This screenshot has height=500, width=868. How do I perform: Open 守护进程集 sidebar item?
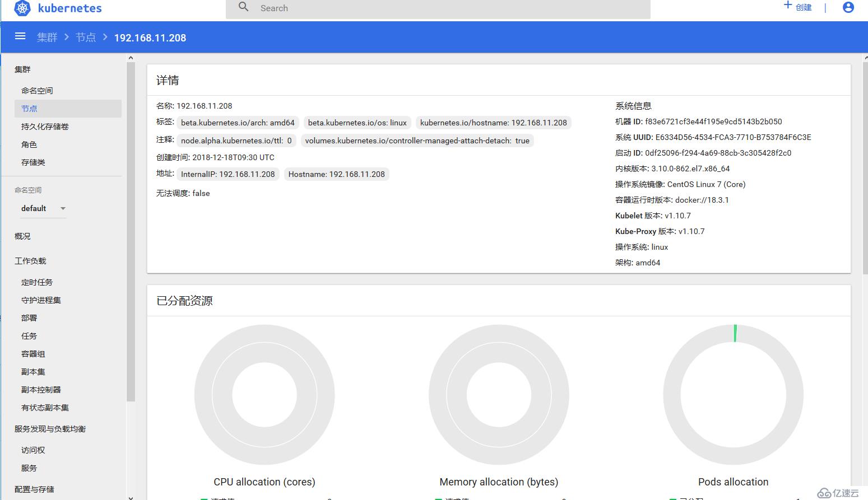[41, 300]
